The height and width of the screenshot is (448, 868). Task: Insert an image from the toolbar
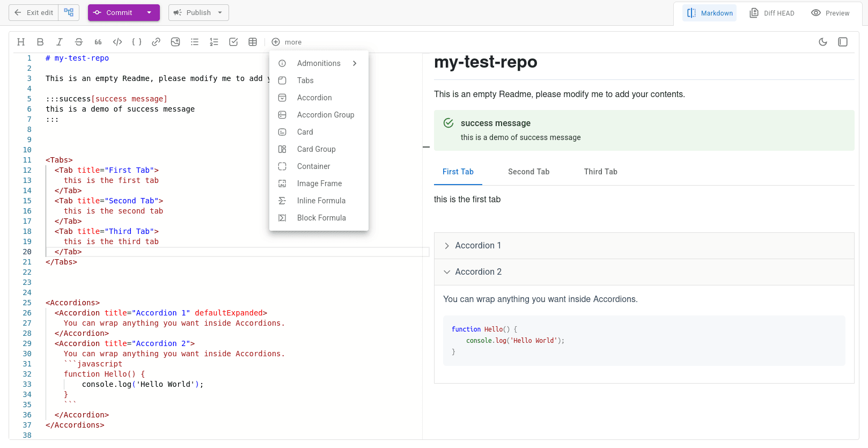[175, 42]
